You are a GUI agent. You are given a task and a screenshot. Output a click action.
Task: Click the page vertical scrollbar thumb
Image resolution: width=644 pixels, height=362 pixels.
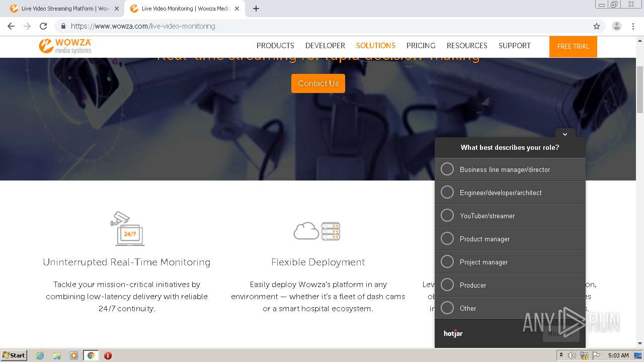[640, 90]
